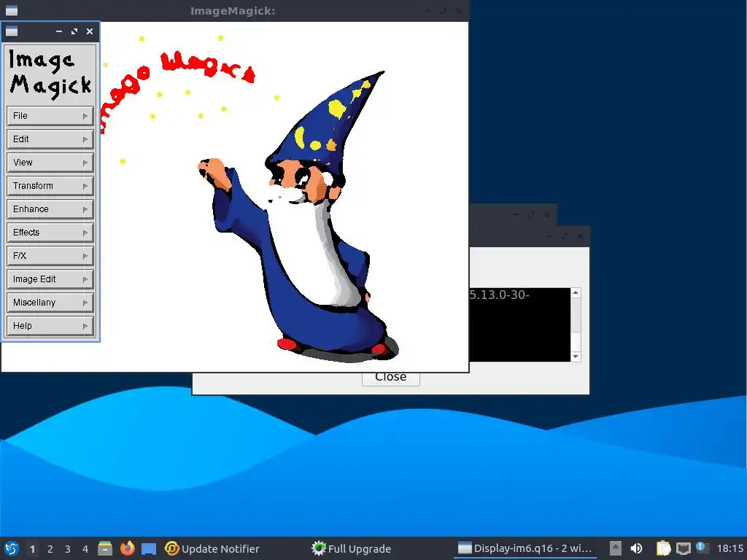
Task: Click the Image Magick logo in command panel
Action: click(x=50, y=74)
